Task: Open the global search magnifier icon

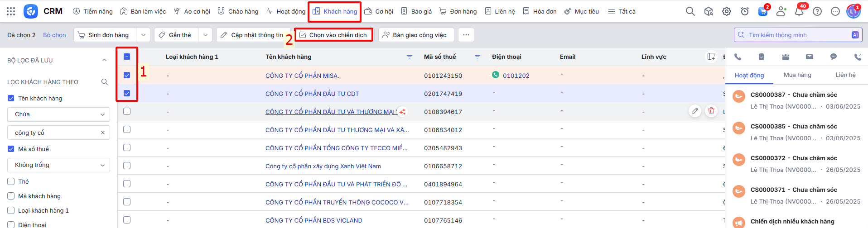Action: point(690,11)
